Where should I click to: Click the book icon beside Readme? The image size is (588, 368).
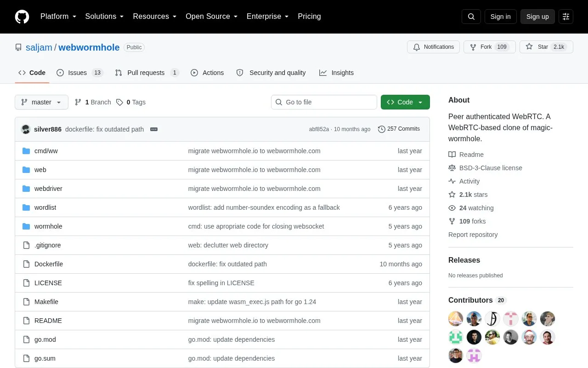click(452, 155)
